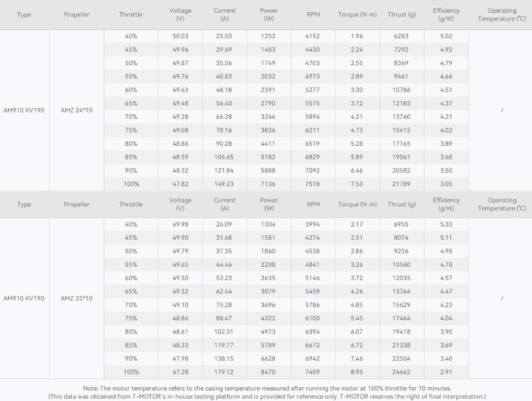
Task: Select the 149.23 current cell
Action: point(224,184)
